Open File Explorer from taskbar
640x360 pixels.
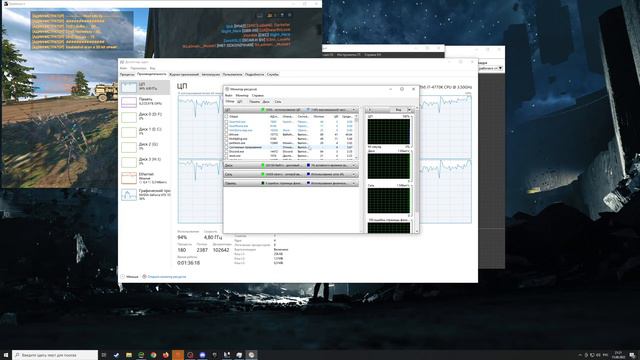[x=129, y=355]
